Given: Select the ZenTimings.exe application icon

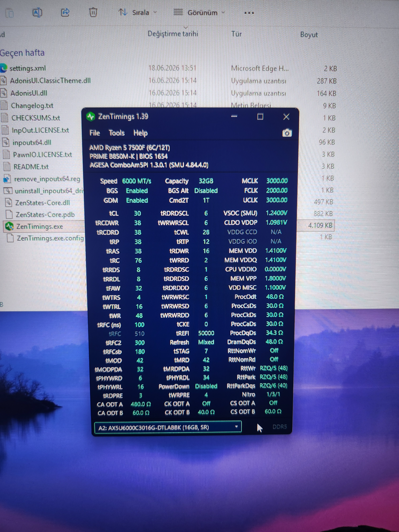Looking at the screenshot, I should [x=10, y=226].
